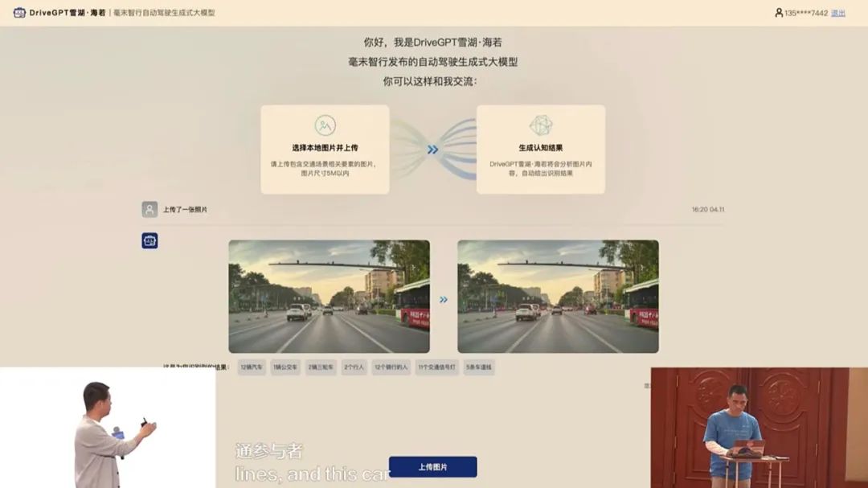Click the grey user avatar beside 上传了一张照片
Screen dimensions: 868x488
click(x=149, y=209)
